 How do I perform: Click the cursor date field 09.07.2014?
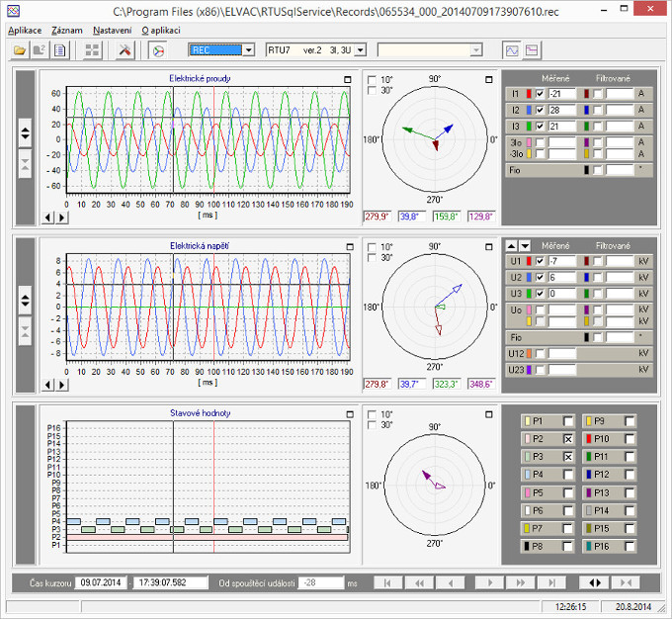click(101, 582)
